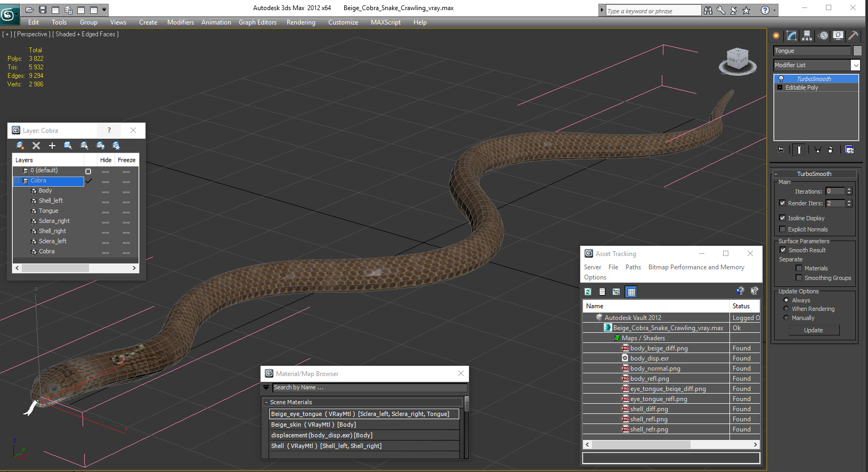
Task: Click the binoculars search icon
Action: (x=708, y=10)
